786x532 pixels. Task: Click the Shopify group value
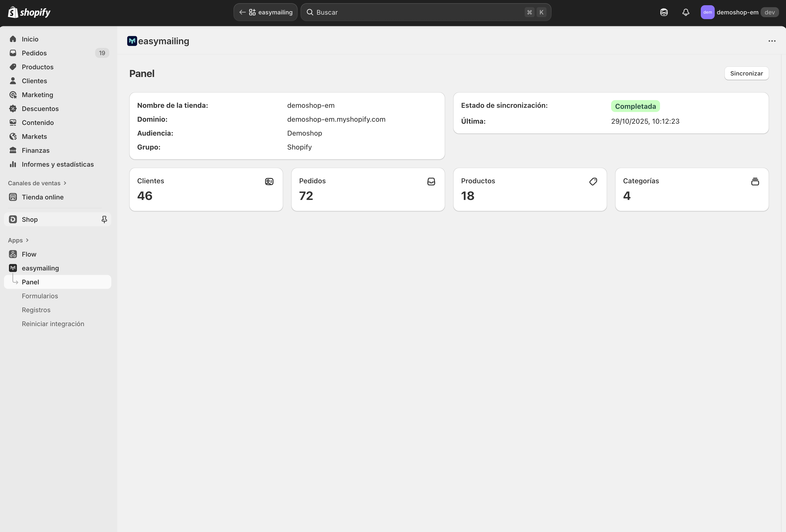coord(299,147)
